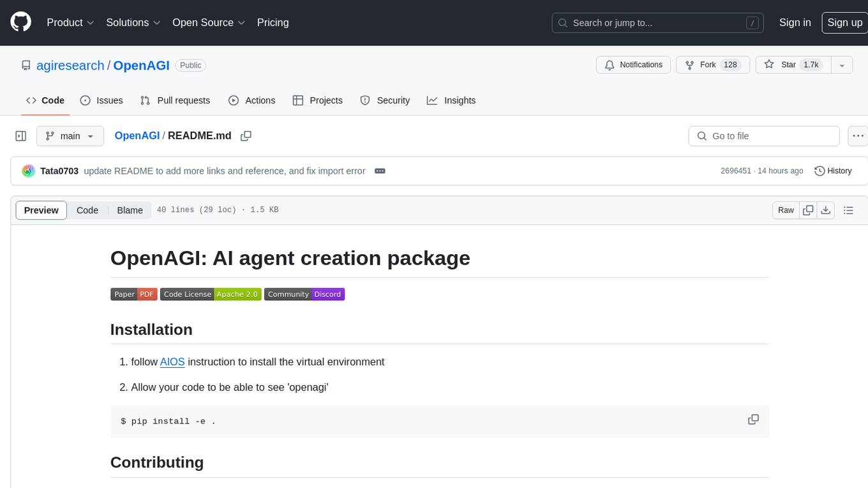
Task: Go to the Pricing page
Action: coord(273,22)
